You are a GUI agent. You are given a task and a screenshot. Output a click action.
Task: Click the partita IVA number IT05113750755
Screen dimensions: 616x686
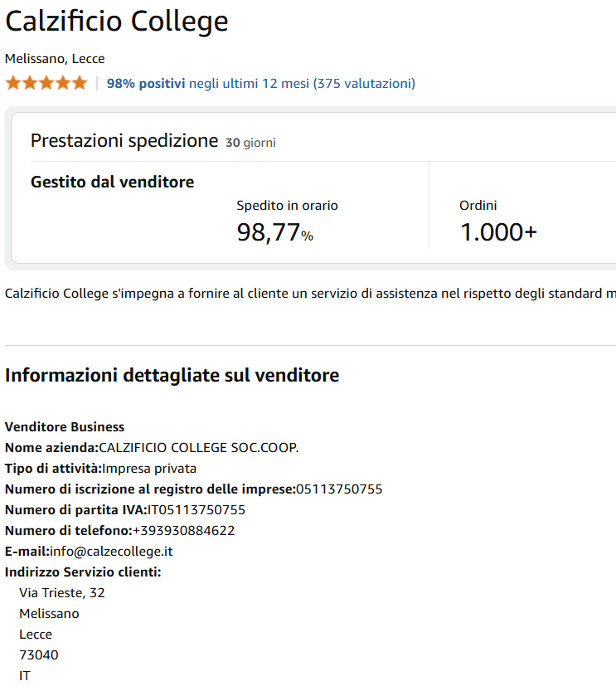pos(196,510)
